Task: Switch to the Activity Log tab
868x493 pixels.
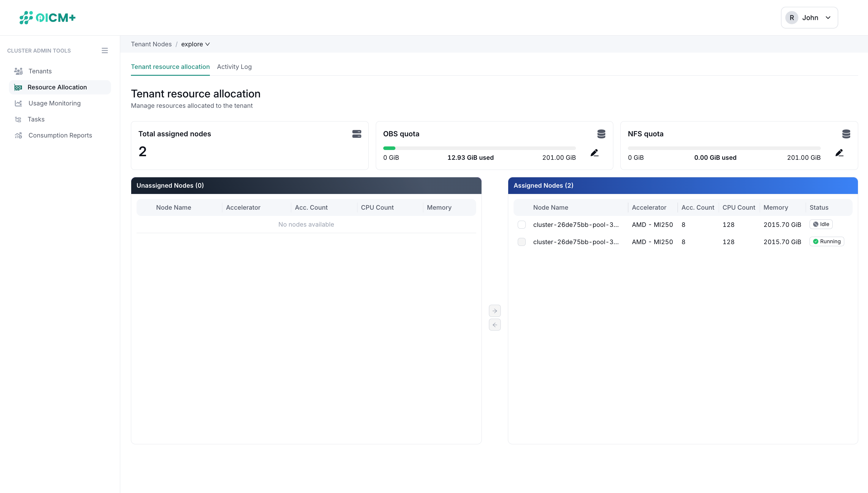Action: tap(234, 67)
